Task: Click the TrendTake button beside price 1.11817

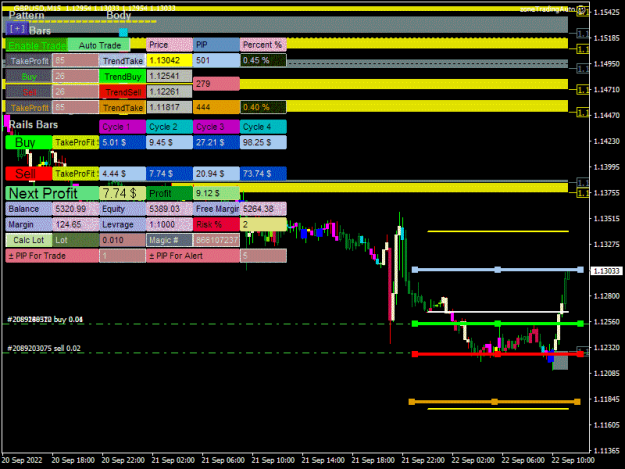Action: (x=123, y=108)
